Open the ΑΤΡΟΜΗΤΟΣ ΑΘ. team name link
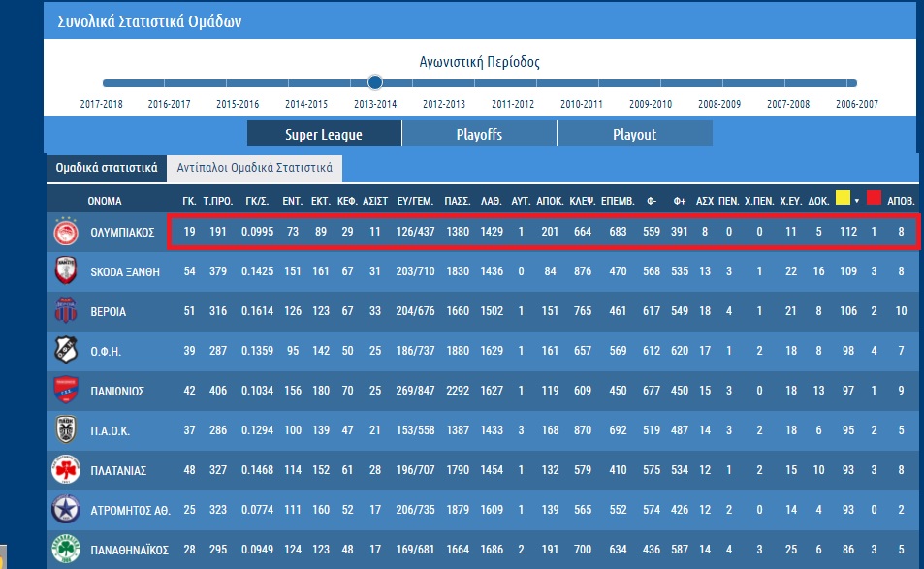924x569 pixels. [x=131, y=511]
